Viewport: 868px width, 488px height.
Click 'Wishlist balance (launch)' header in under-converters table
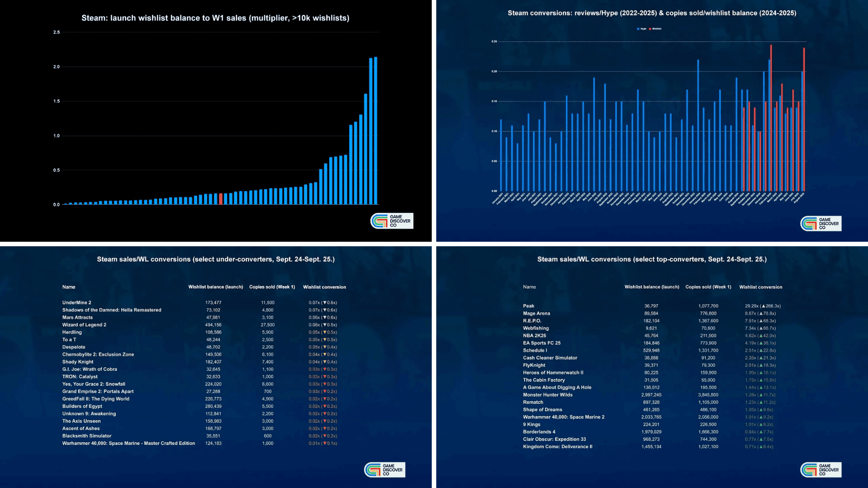click(x=216, y=287)
